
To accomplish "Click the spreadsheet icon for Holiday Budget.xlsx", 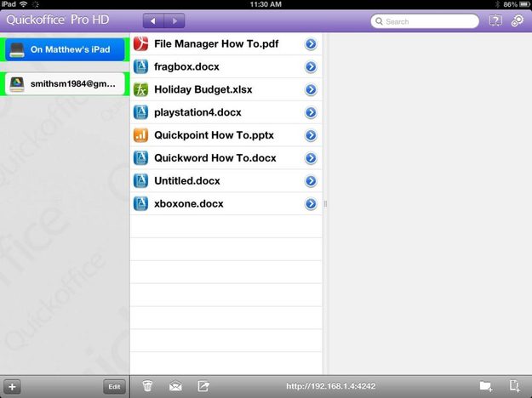I will pyautogui.click(x=140, y=89).
